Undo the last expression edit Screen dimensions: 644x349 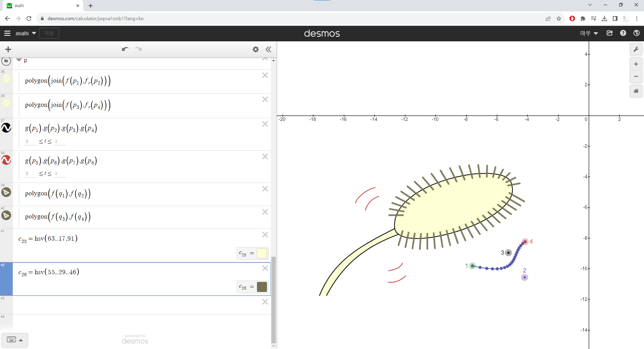click(125, 49)
